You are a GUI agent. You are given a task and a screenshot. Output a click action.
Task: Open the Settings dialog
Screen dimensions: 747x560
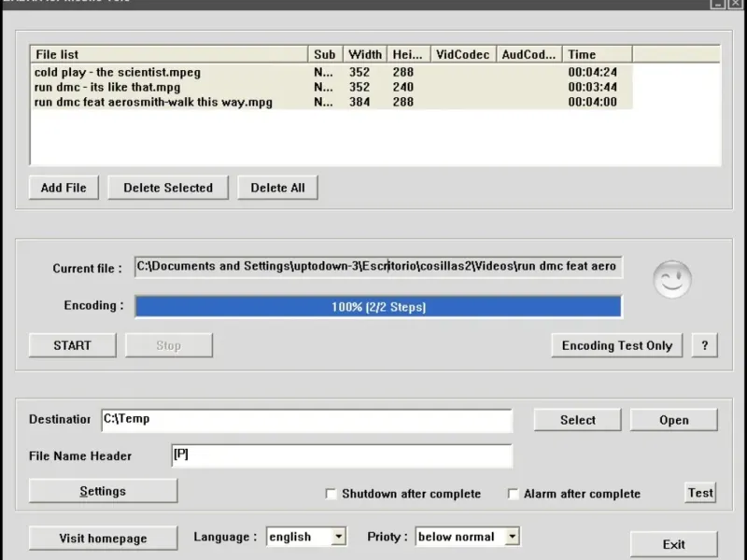tap(103, 491)
